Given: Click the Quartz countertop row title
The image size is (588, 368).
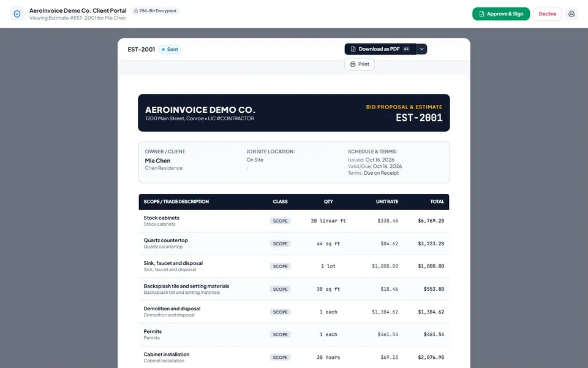Looking at the screenshot, I should (166, 240).
